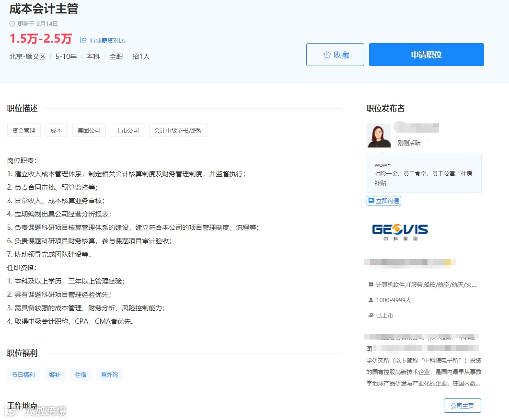This screenshot has height=420, width=509.
Task: Click the line 负责合同审批、预算监控等
Action: 53,187
